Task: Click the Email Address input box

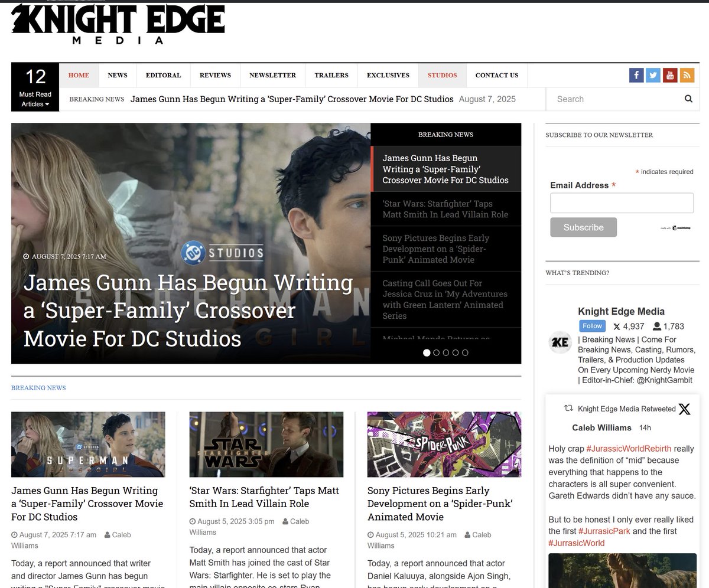Action: point(622,203)
